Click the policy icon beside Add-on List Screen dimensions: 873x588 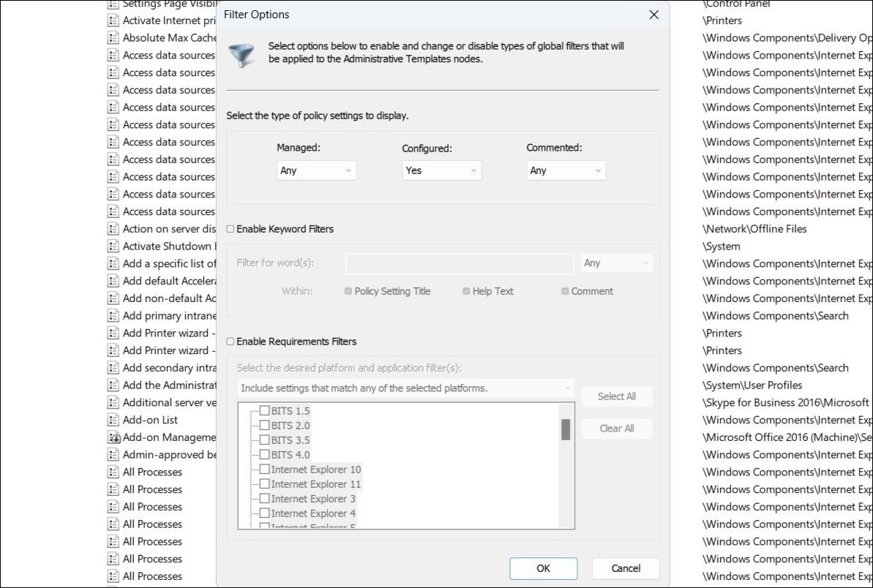113,420
